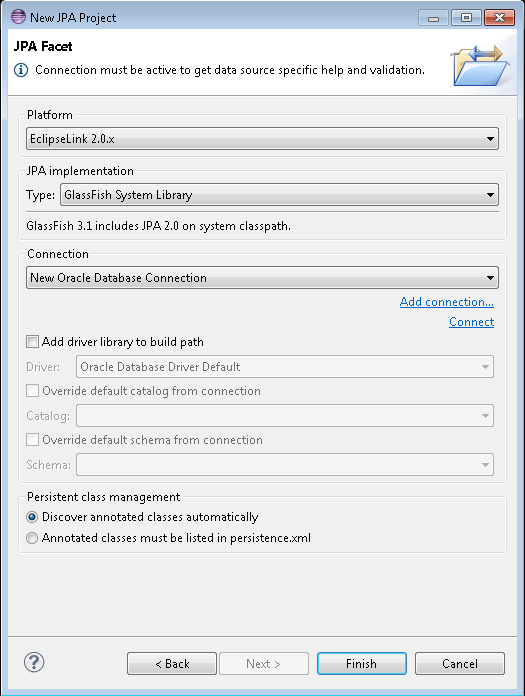Open the Platform EclipseLink dropdown

point(262,139)
